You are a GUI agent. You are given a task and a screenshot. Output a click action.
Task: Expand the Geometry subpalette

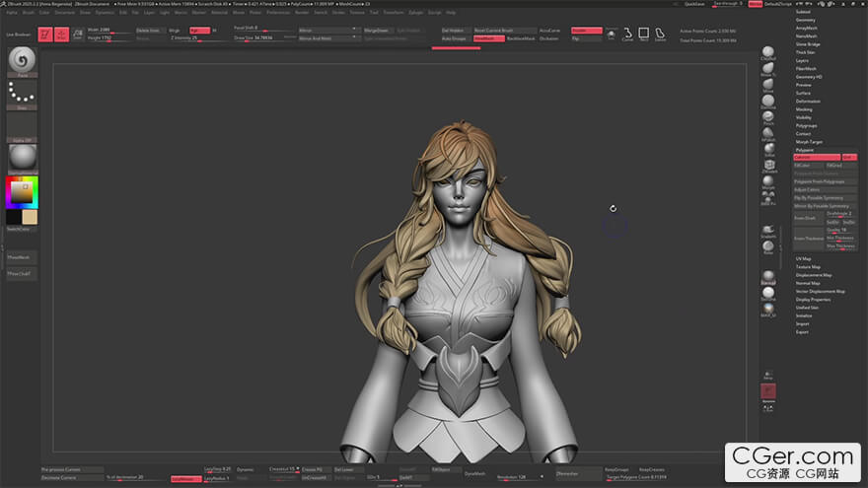[806, 20]
